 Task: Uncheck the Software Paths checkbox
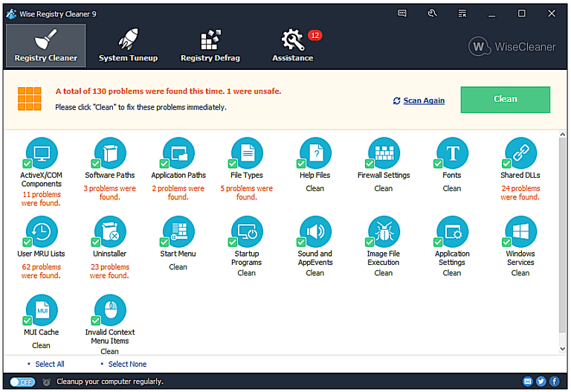[95, 164]
